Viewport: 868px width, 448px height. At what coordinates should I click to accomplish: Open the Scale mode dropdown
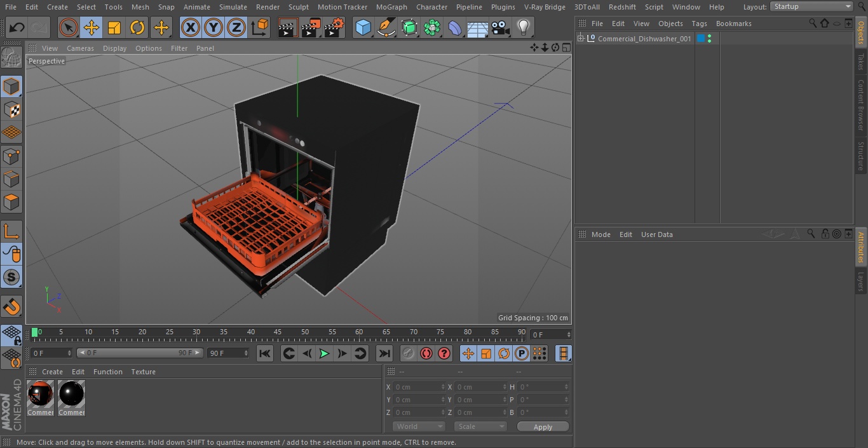click(x=480, y=427)
